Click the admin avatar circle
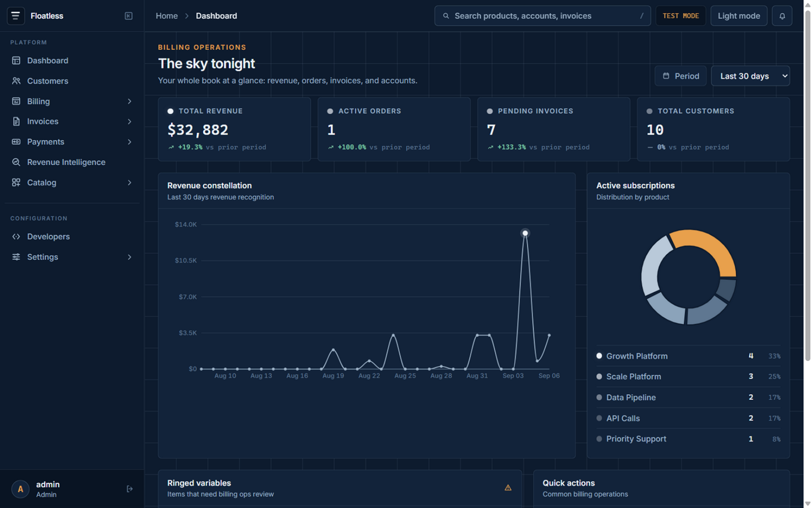812x508 pixels. point(20,489)
